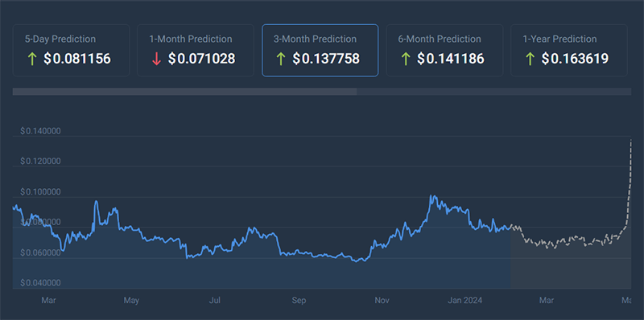Click the Jul x-axis label

215,301
